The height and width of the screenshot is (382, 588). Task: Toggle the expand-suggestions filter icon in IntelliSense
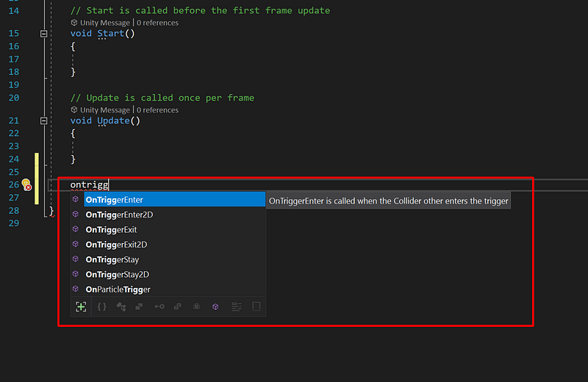[81, 306]
